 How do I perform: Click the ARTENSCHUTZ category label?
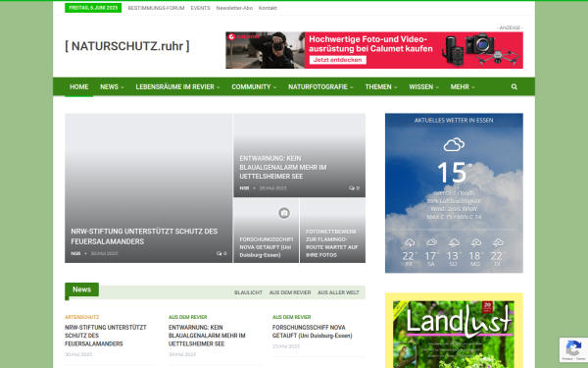click(81, 317)
